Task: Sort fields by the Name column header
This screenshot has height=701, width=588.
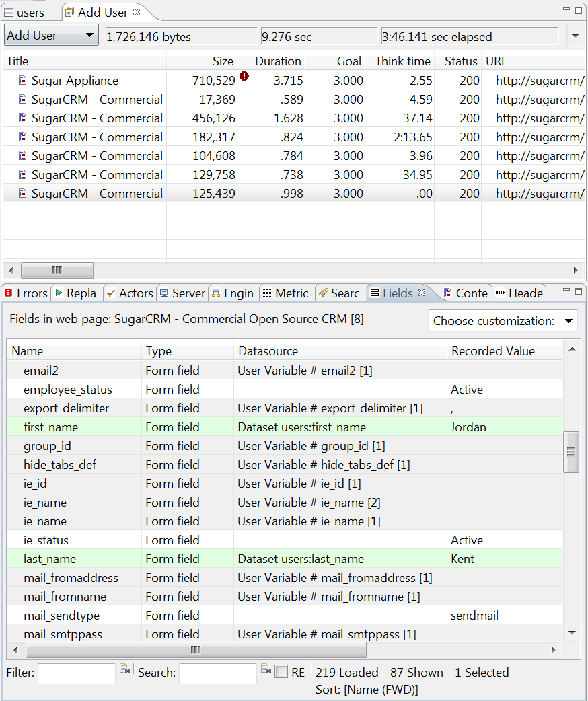Action: (x=74, y=351)
